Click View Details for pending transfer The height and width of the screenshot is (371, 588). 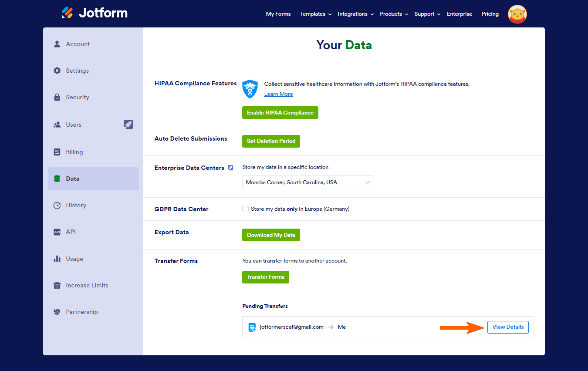[508, 327]
